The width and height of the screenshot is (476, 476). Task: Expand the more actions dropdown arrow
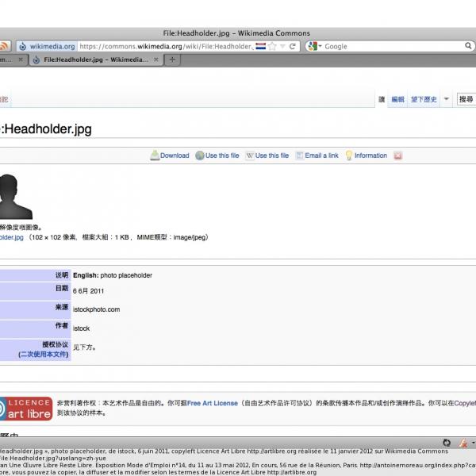point(447,98)
